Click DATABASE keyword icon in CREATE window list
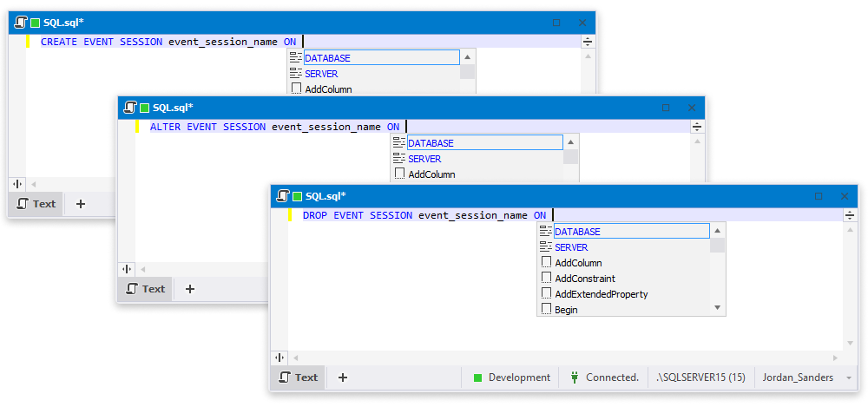This screenshot has height=407, width=868. tap(296, 57)
